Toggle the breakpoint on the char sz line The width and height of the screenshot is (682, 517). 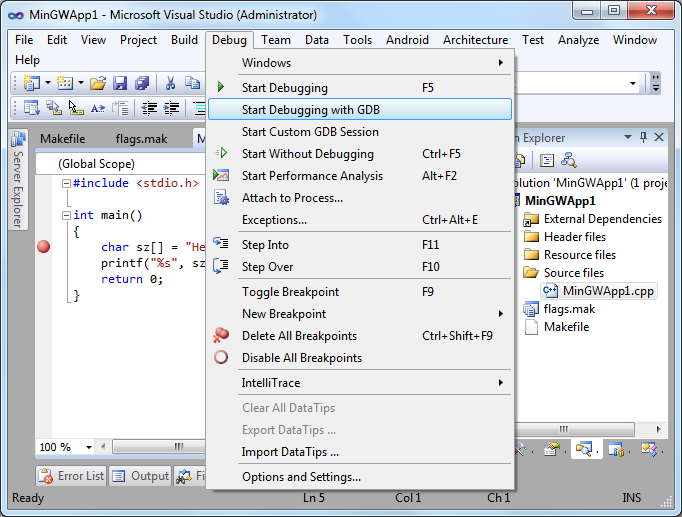click(43, 247)
